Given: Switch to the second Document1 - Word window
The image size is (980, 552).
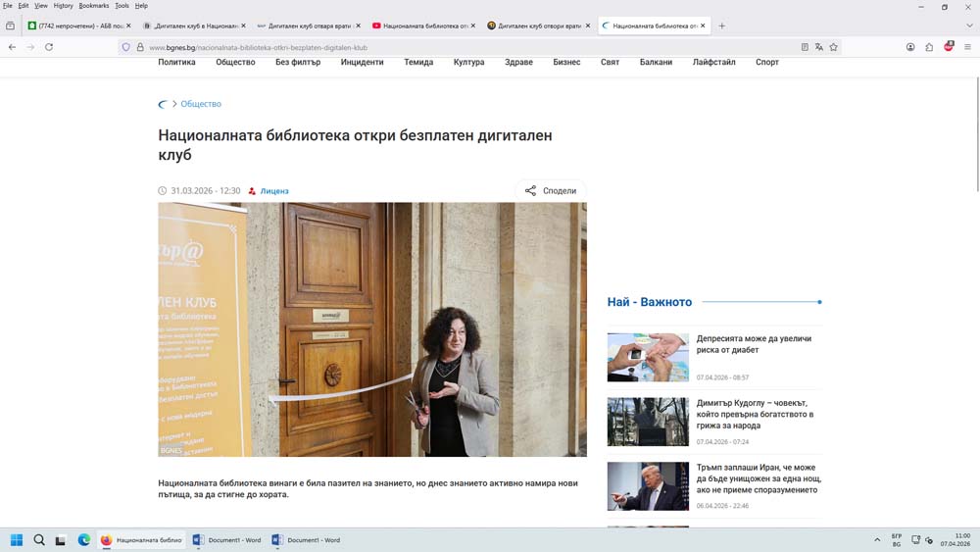Looking at the screenshot, I should (306, 540).
